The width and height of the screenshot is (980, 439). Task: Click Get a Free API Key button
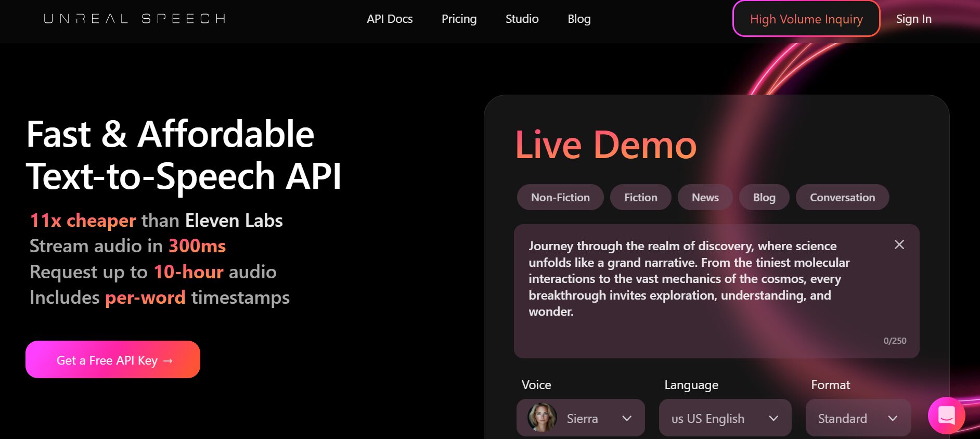113,359
